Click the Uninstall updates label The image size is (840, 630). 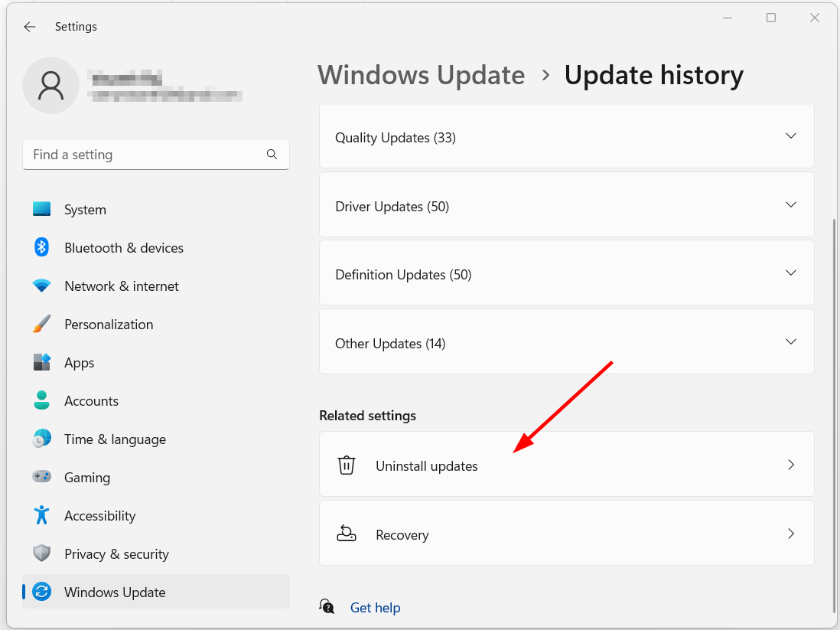426,466
